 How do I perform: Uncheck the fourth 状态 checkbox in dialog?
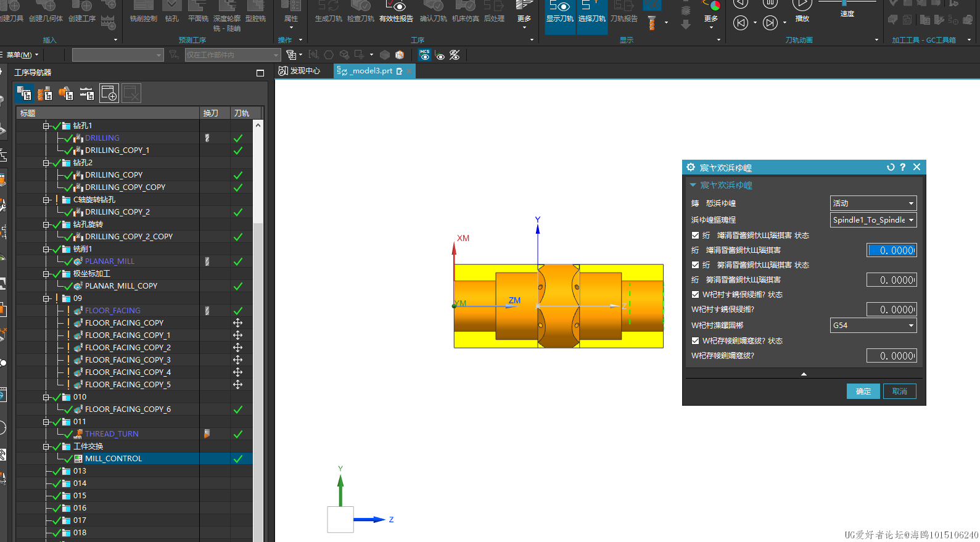695,341
